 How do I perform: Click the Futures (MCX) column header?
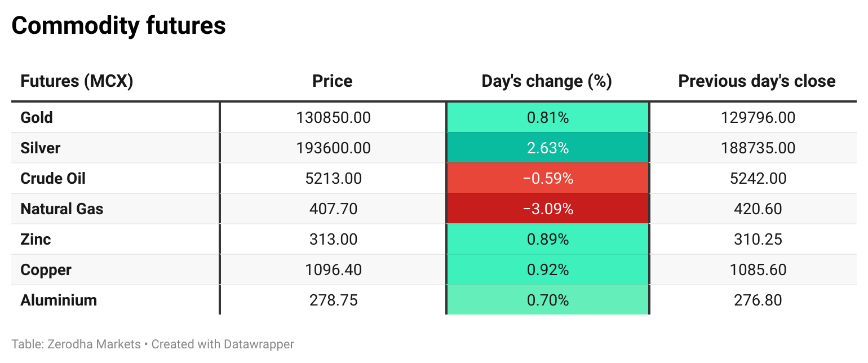[x=77, y=81]
